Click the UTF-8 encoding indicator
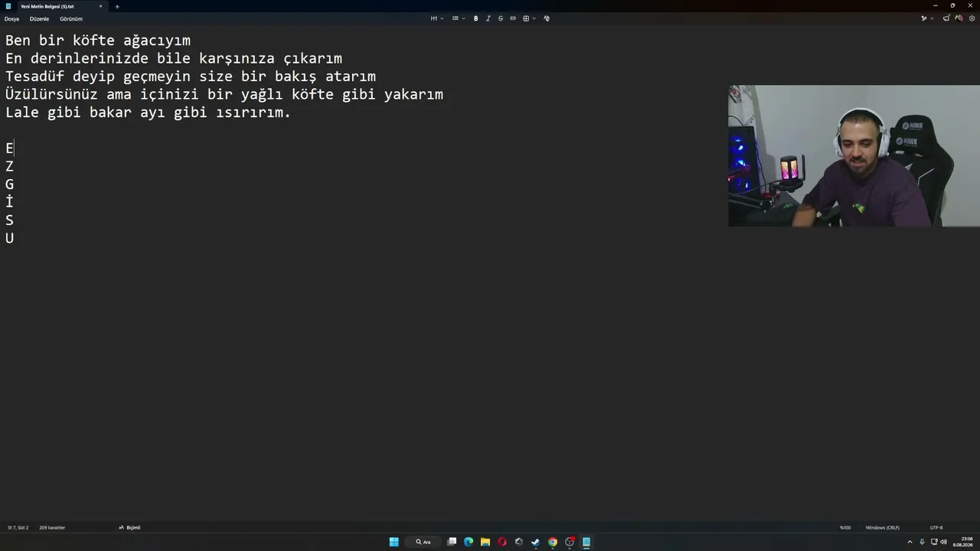This screenshot has height=551, width=980. pyautogui.click(x=936, y=527)
